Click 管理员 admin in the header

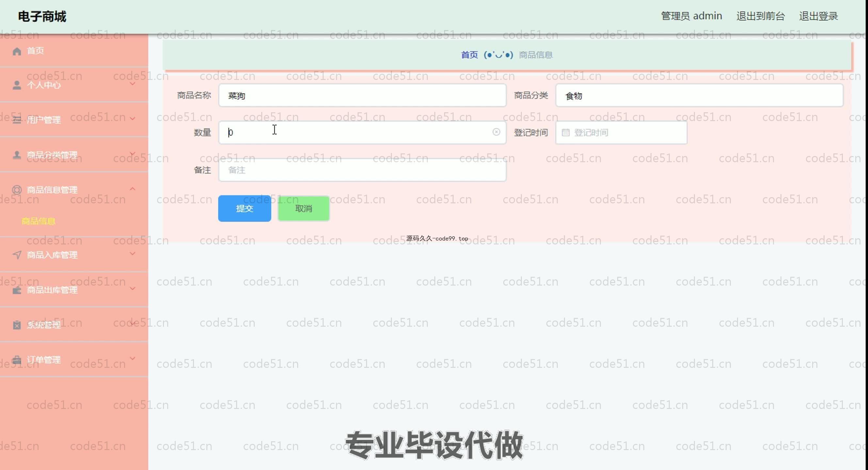click(x=691, y=16)
